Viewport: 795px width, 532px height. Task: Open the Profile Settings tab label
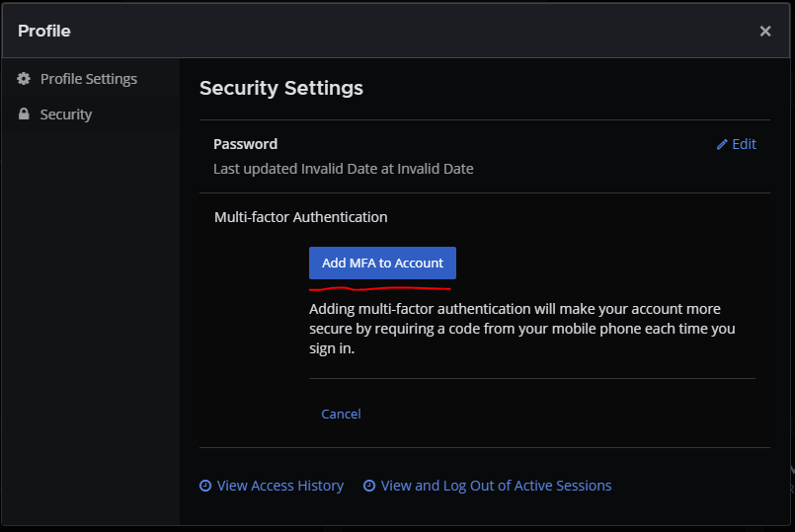pyautogui.click(x=88, y=79)
